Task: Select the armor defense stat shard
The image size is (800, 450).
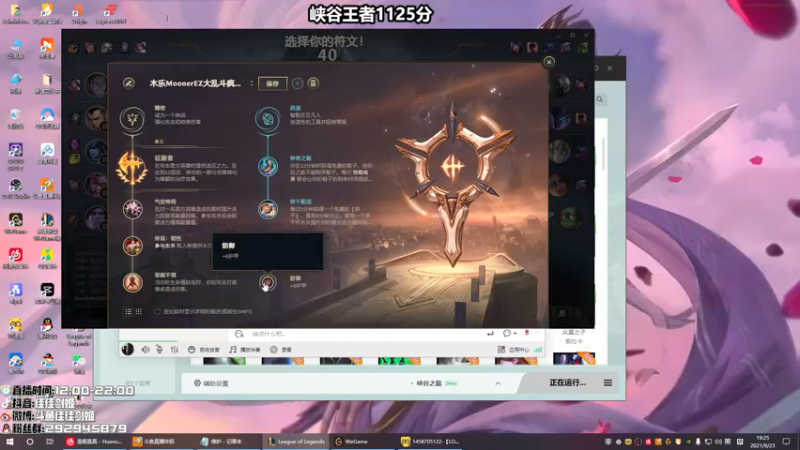Action: coord(267,282)
